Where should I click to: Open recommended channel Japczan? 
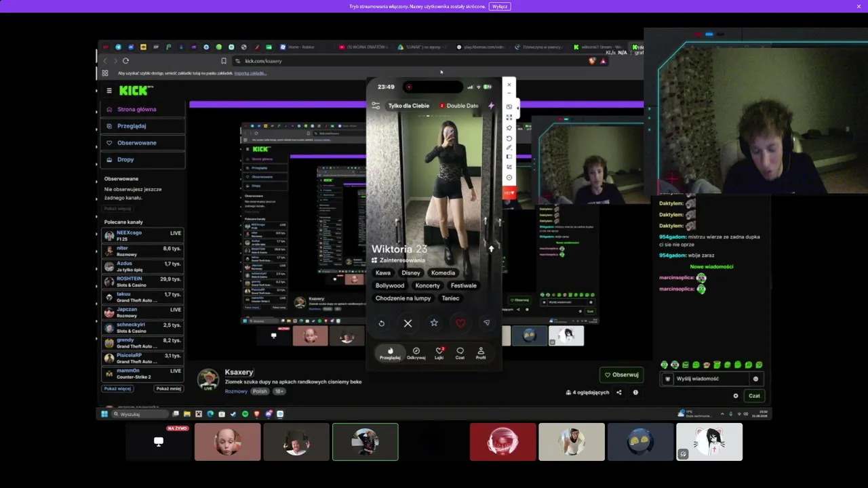click(x=142, y=312)
